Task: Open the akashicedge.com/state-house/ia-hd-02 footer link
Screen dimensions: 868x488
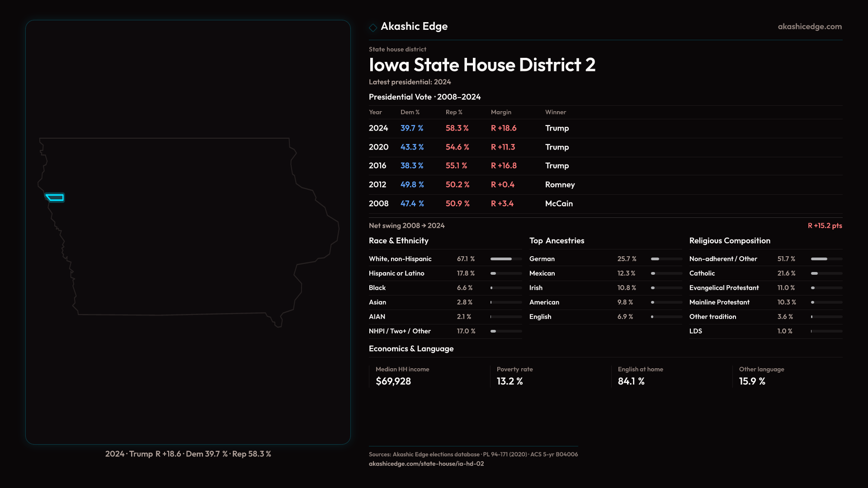Action: (x=426, y=464)
